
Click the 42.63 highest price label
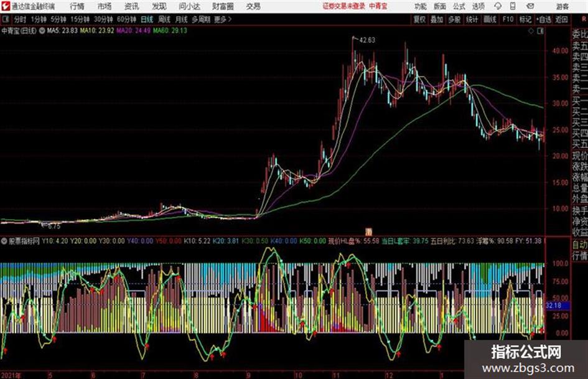367,40
